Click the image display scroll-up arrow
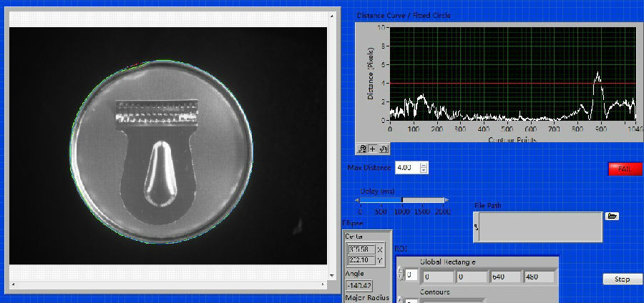The width and height of the screenshot is (644, 303). click(x=333, y=15)
